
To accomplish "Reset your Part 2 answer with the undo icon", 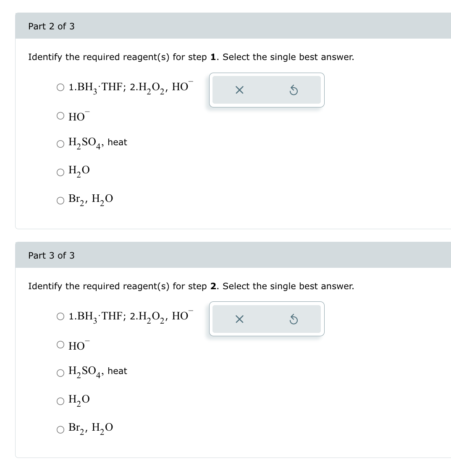I will coord(294,90).
